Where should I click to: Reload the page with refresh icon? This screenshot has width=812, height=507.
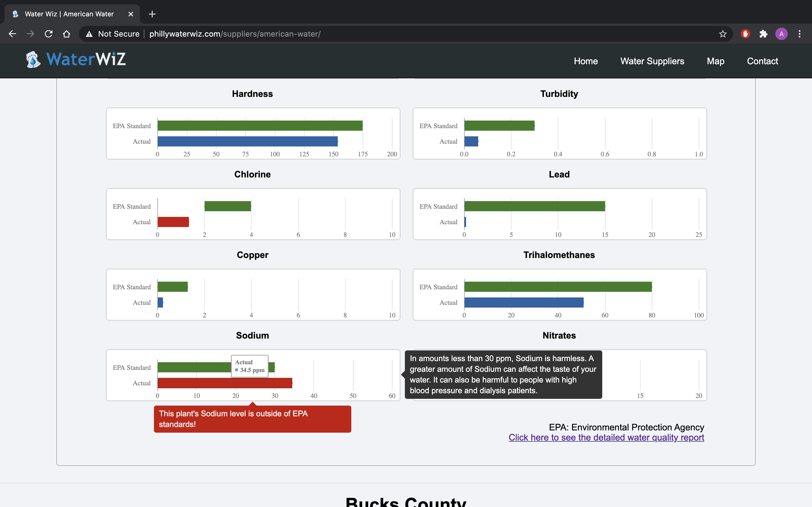tap(49, 34)
